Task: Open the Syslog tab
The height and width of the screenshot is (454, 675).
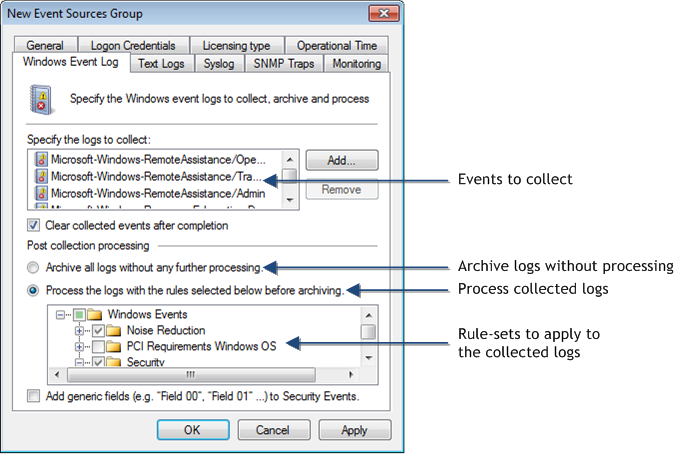Action: click(219, 64)
